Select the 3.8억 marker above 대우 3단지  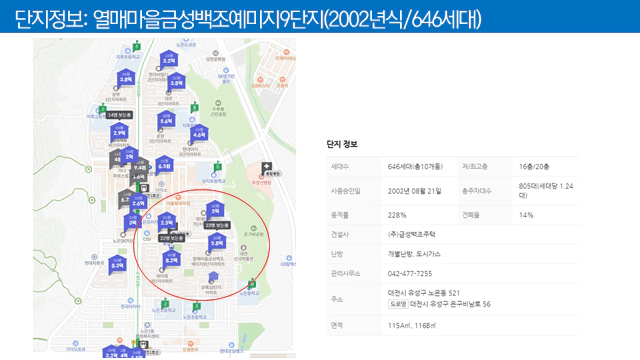pos(176,82)
